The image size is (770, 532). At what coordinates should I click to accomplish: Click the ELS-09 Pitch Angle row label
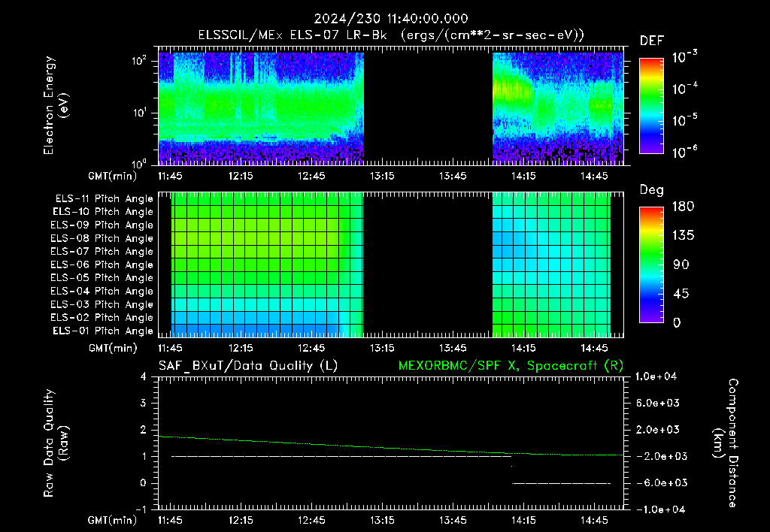(x=102, y=225)
